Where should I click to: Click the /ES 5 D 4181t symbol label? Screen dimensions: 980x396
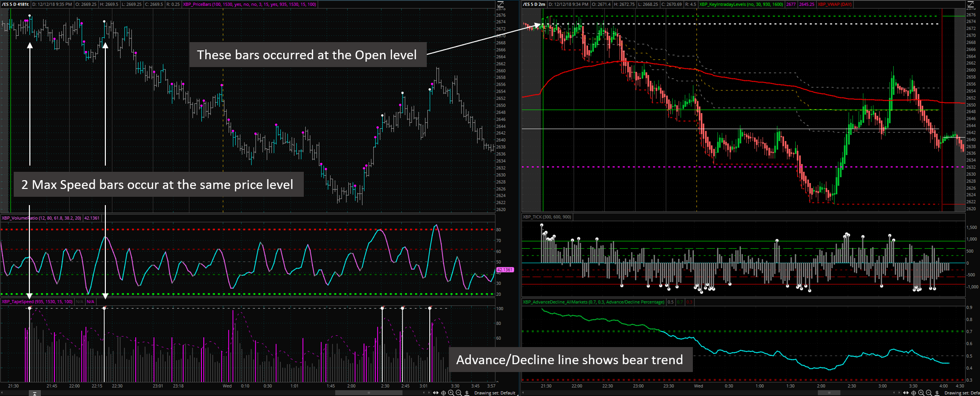(16, 4)
